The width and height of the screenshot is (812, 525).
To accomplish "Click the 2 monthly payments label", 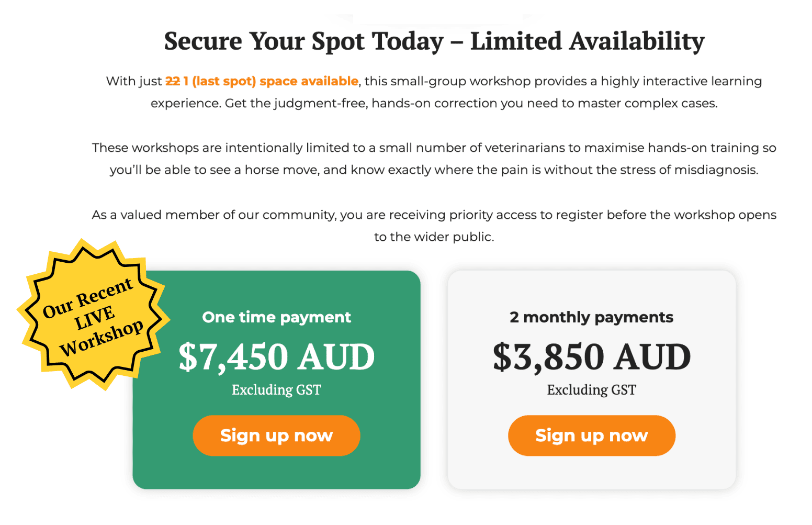I will coord(592,317).
